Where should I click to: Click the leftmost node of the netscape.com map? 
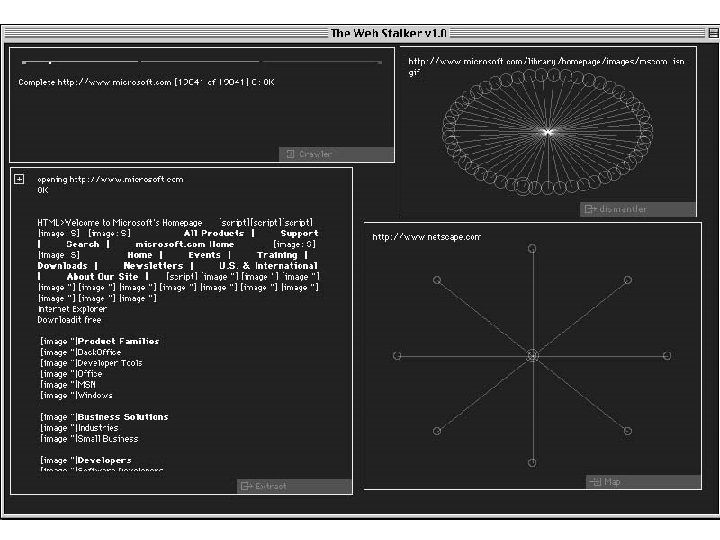[x=397, y=356]
